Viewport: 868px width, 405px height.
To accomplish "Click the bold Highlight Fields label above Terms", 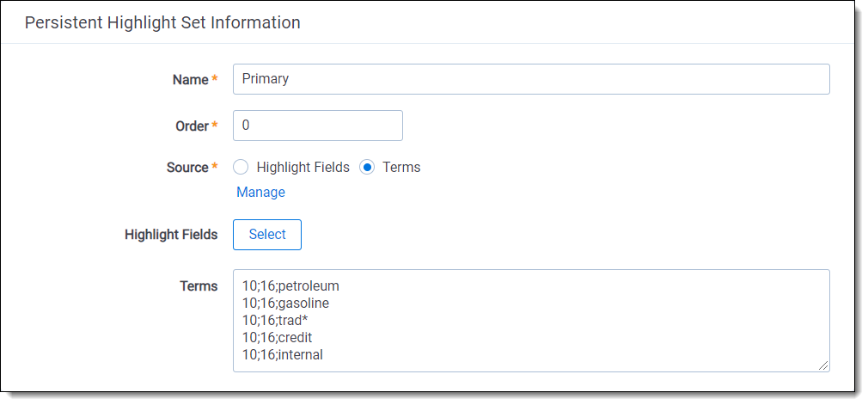I will tap(171, 235).
